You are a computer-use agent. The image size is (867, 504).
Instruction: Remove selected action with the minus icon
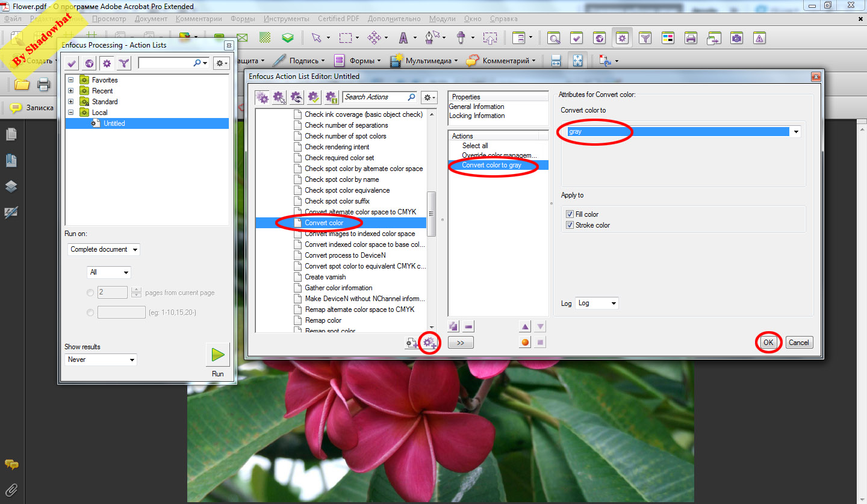pyautogui.click(x=468, y=326)
